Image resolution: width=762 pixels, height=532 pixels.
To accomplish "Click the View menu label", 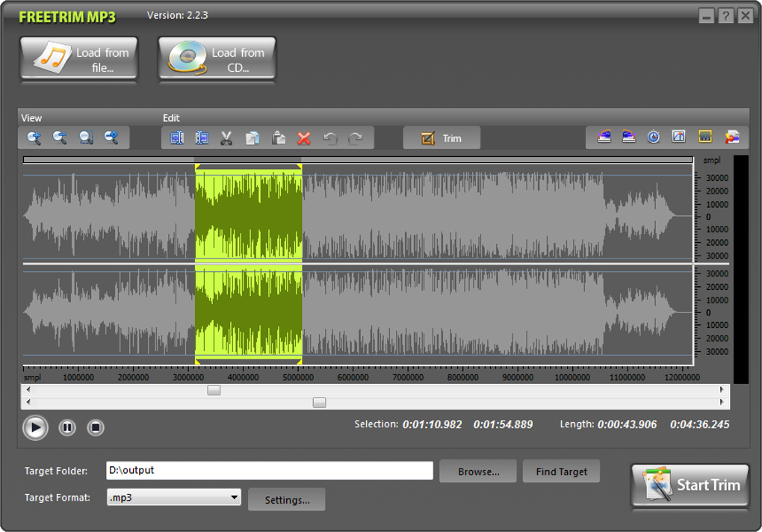I will coord(31,118).
